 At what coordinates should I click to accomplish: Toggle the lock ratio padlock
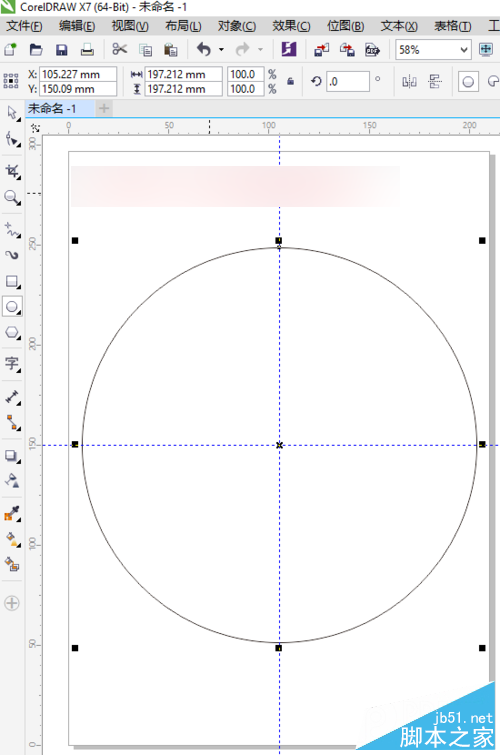290,81
